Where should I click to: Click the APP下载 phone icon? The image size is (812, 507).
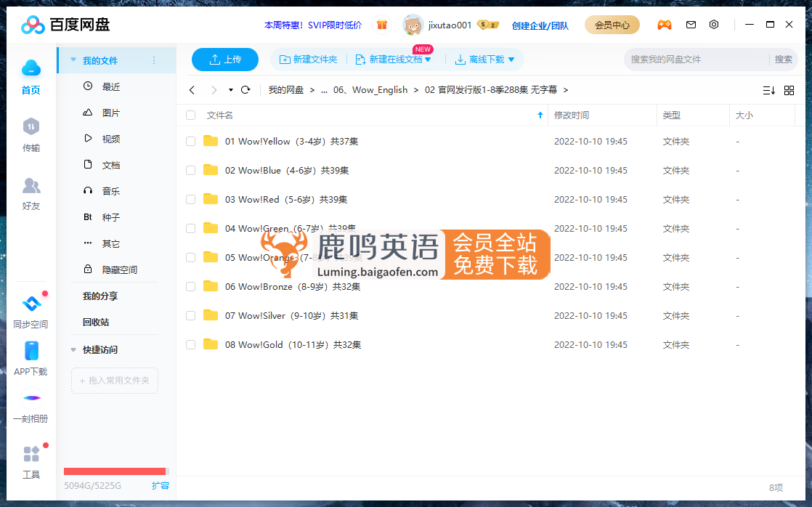(31, 351)
